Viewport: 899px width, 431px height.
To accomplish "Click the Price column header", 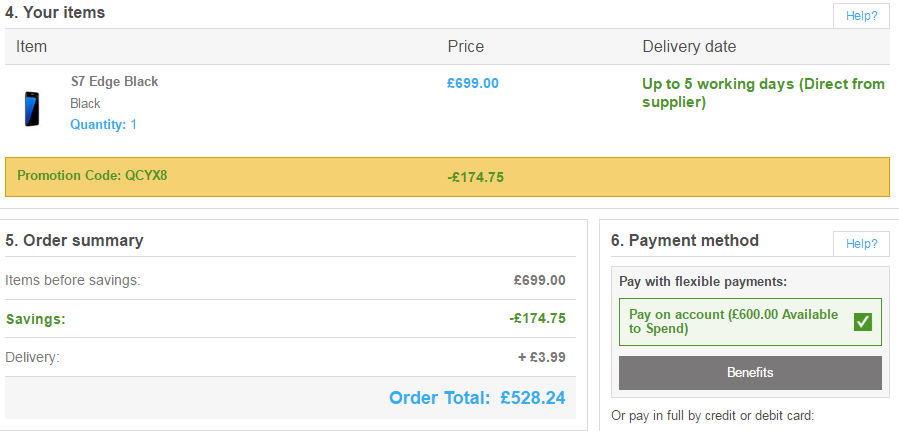I will [x=465, y=47].
